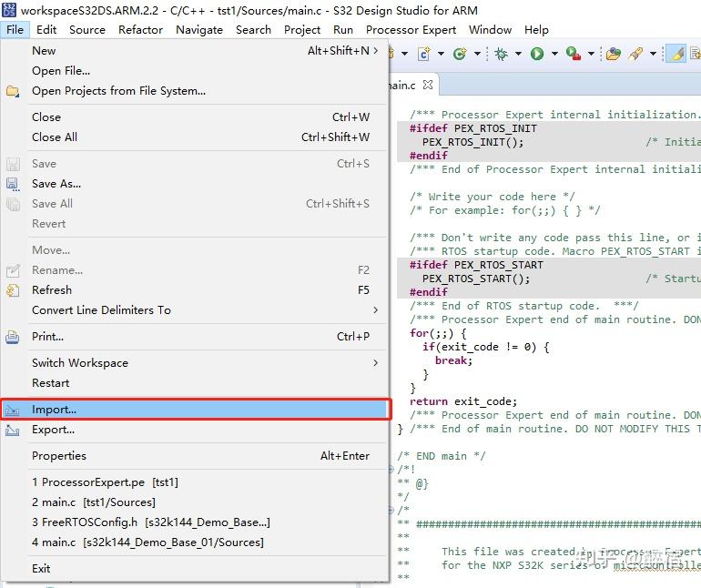Viewport: 701px width, 588px height.
Task: Click the Search flashlight toolbar icon
Action: click(636, 55)
